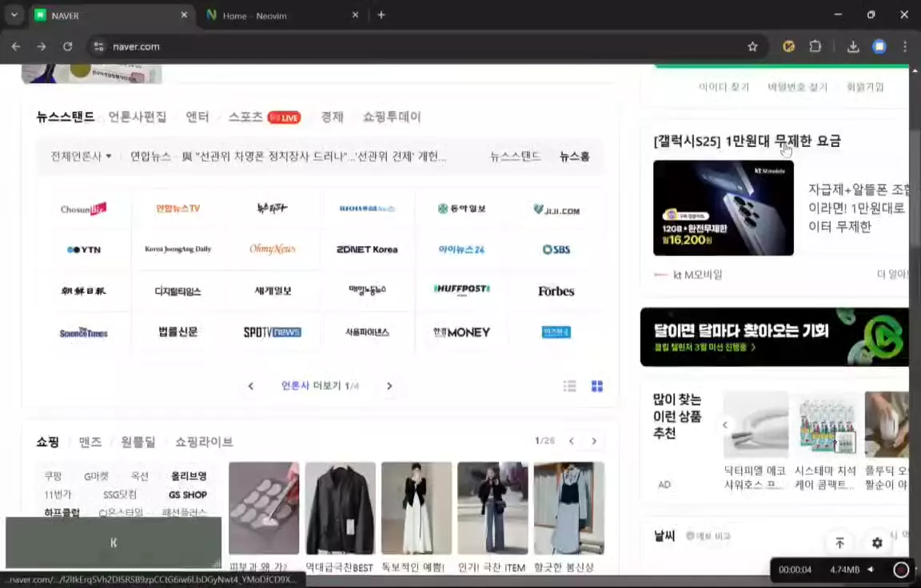Open 올리브영 shopping link
The width and height of the screenshot is (921, 588).
pos(189,476)
